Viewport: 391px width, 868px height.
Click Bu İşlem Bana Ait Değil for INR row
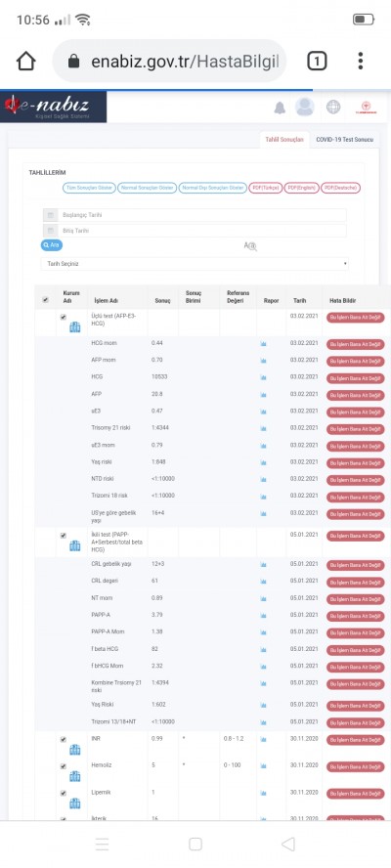coord(356,740)
